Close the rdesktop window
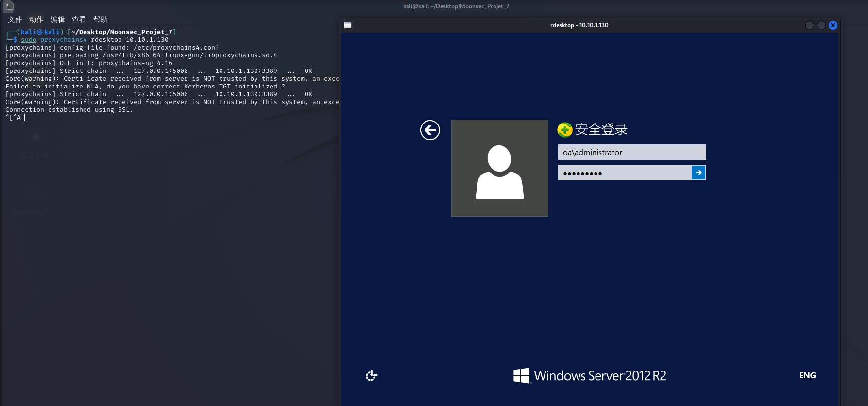Image resolution: width=868 pixels, height=406 pixels. point(833,25)
